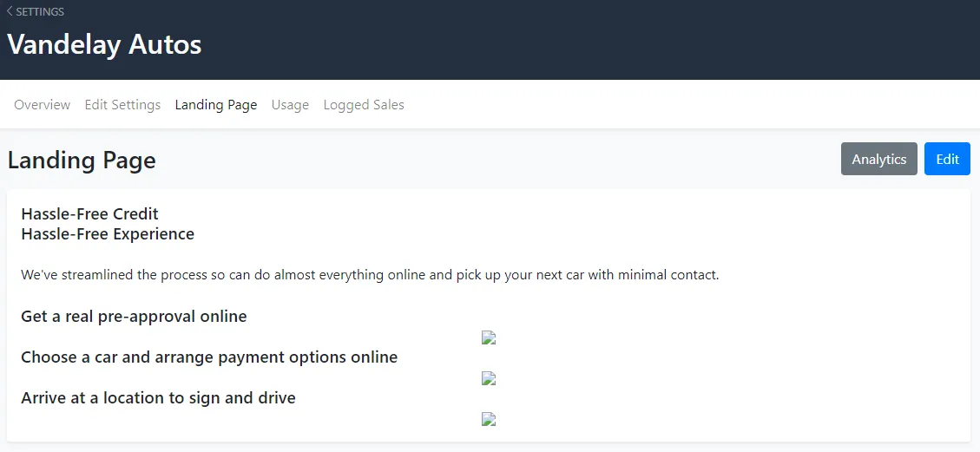Click the 'Get a real pre-approval online' heading

pos(134,317)
